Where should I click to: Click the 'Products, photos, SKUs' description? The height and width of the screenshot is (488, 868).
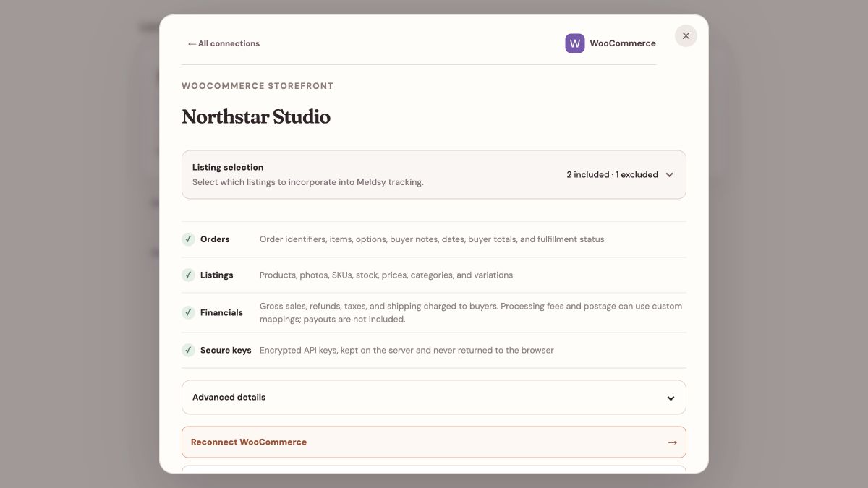pyautogui.click(x=386, y=275)
